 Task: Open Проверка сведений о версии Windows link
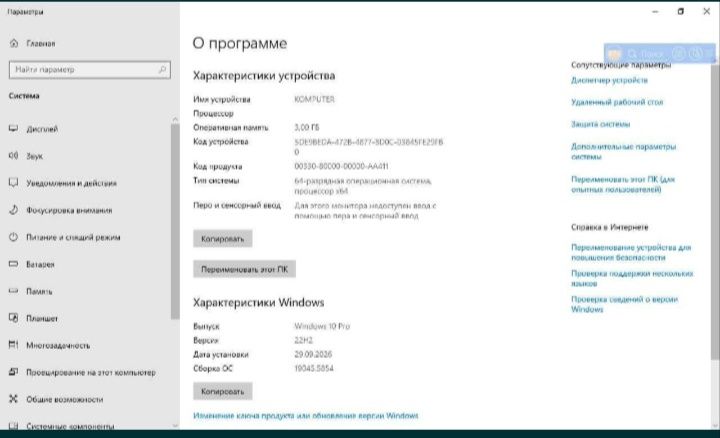pyautogui.click(x=624, y=304)
